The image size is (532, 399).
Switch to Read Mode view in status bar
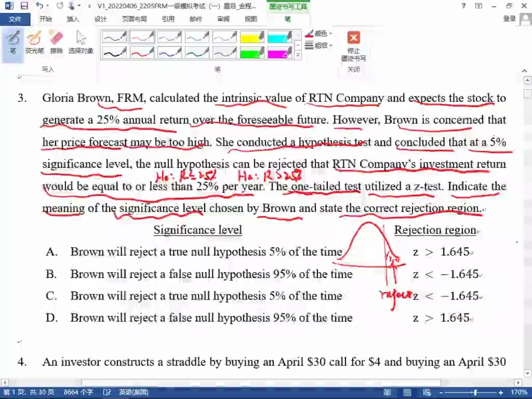pos(387,392)
